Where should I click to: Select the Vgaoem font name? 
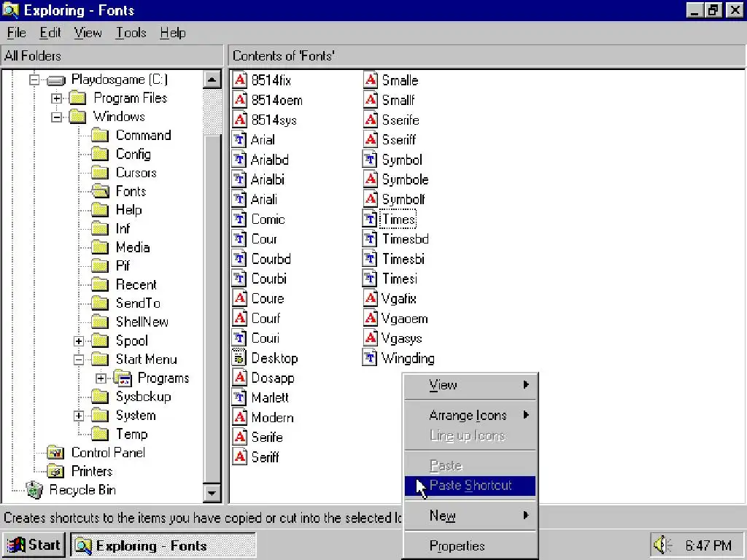(404, 318)
